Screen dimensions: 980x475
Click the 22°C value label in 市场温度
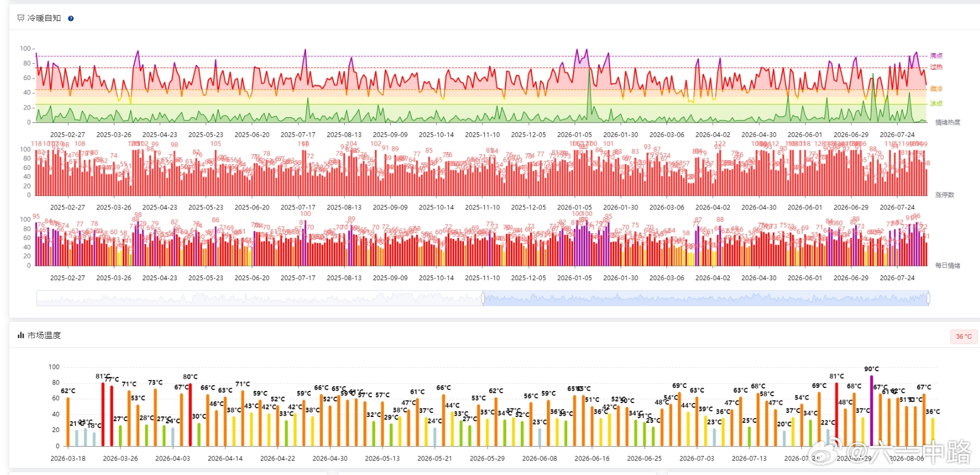[x=828, y=423]
